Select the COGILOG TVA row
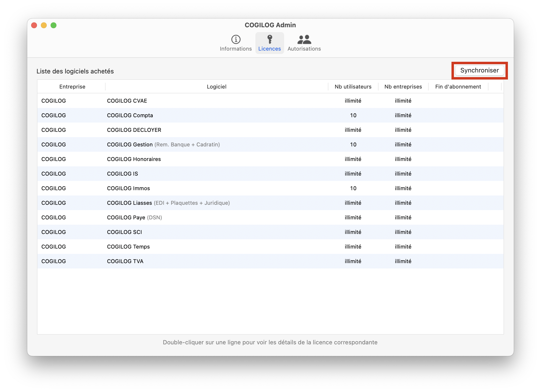The height and width of the screenshot is (392, 541). pyautogui.click(x=270, y=261)
